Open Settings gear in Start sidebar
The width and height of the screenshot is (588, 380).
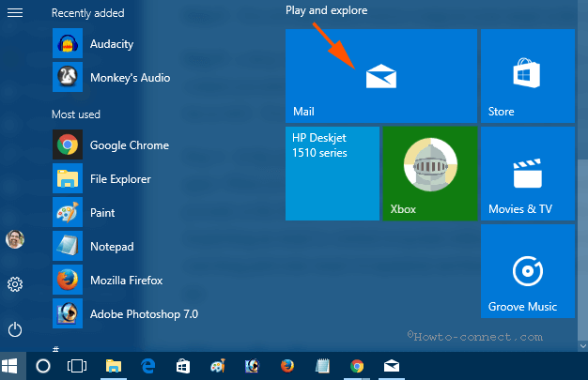tap(15, 284)
